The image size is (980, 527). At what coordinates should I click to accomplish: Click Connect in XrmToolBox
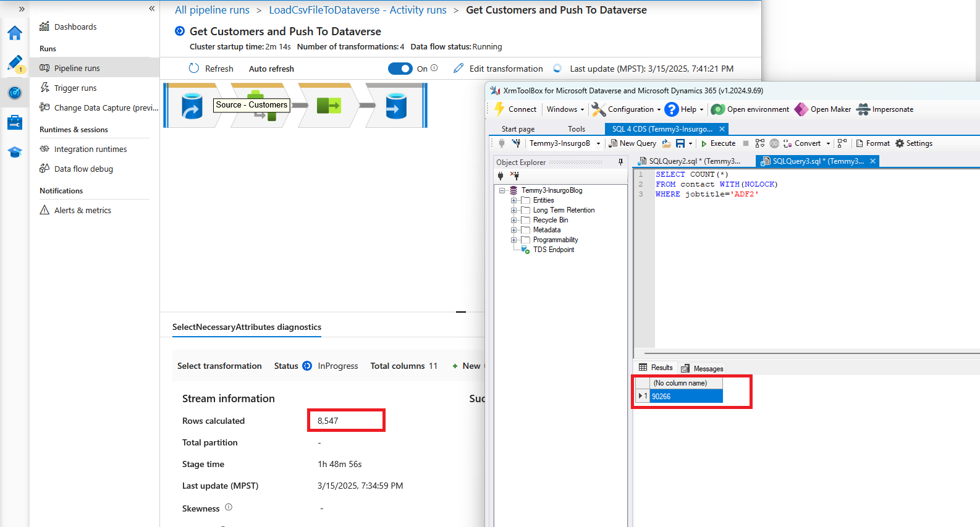(x=515, y=109)
